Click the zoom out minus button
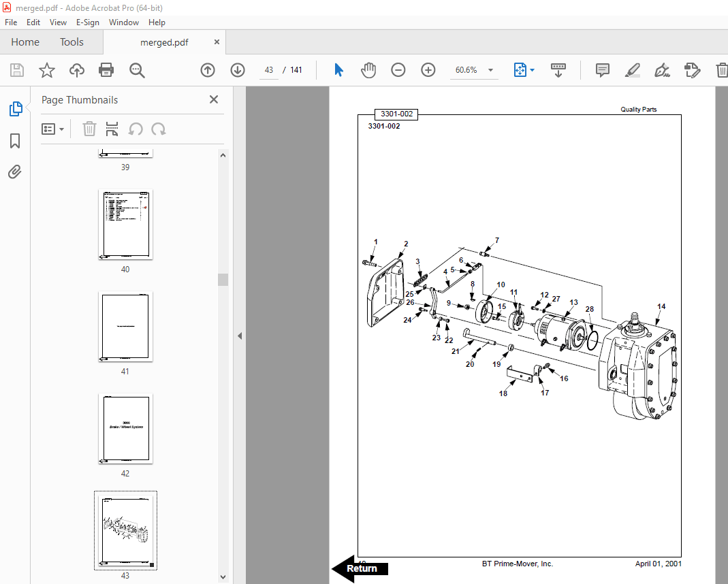The image size is (728, 584). [398, 70]
